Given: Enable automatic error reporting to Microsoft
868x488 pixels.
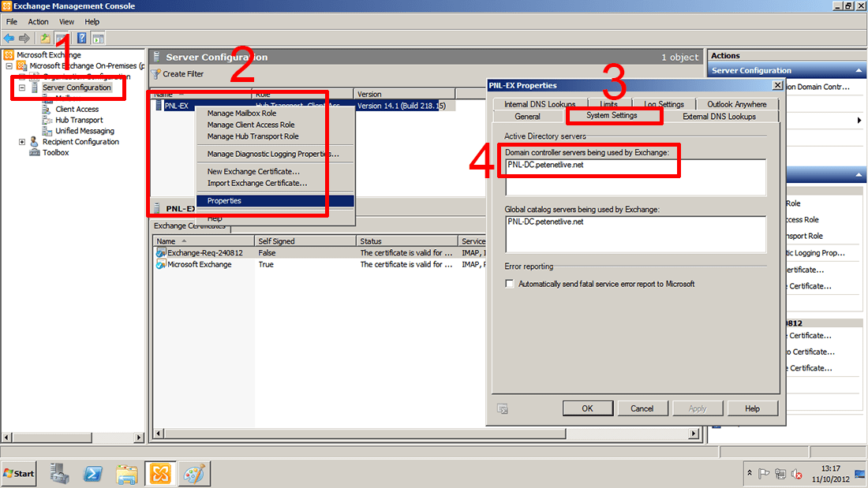Looking at the screenshot, I should pos(509,284).
